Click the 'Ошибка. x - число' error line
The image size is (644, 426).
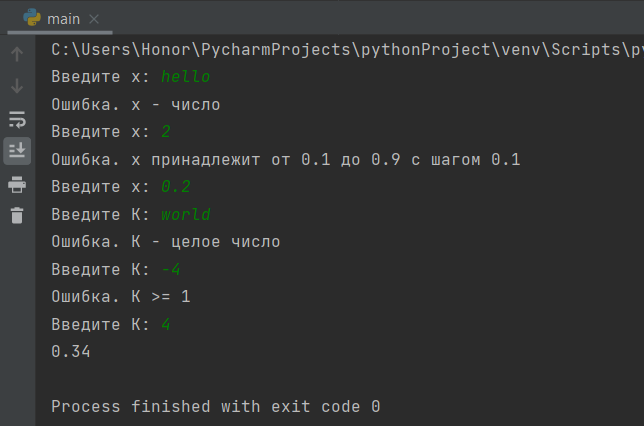point(136,105)
